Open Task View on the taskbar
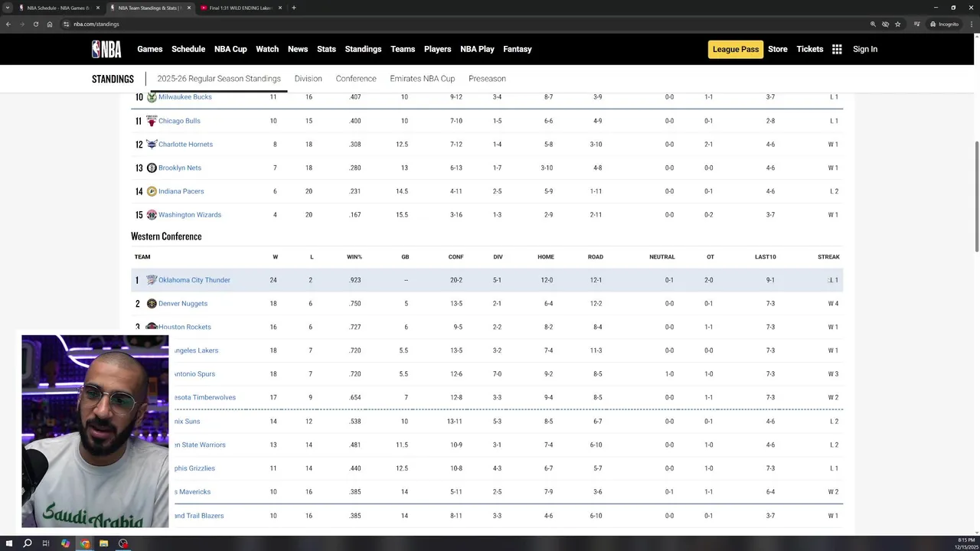The width and height of the screenshot is (980, 551). (x=46, y=543)
